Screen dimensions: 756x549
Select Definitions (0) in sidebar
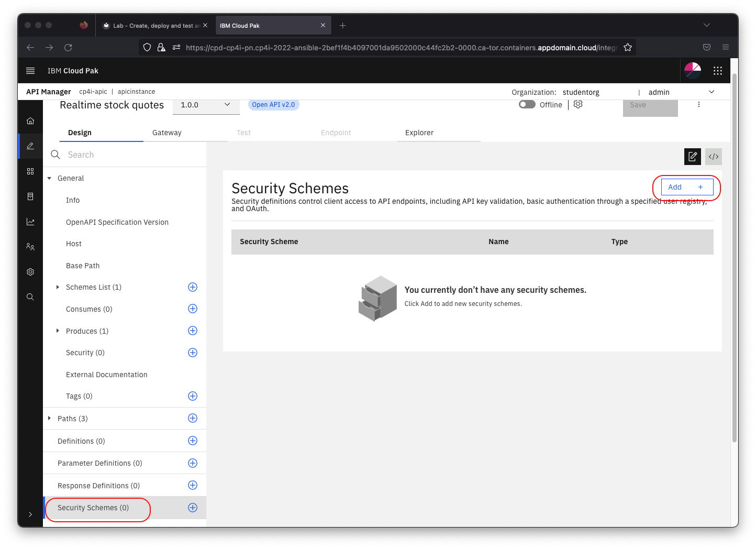81,441
